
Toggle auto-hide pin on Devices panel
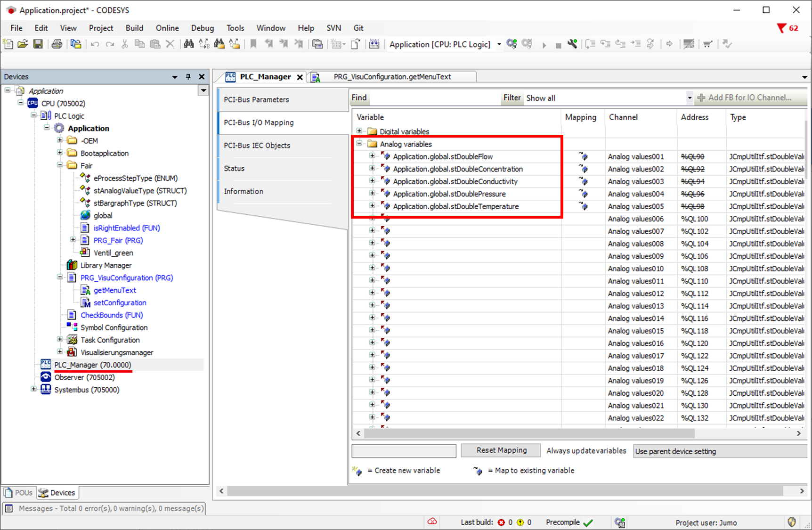188,77
